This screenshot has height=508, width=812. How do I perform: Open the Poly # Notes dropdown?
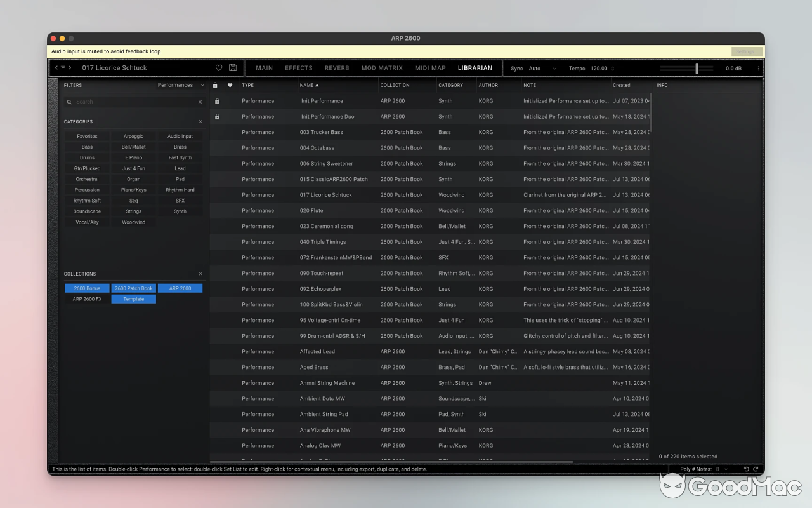[x=721, y=469]
